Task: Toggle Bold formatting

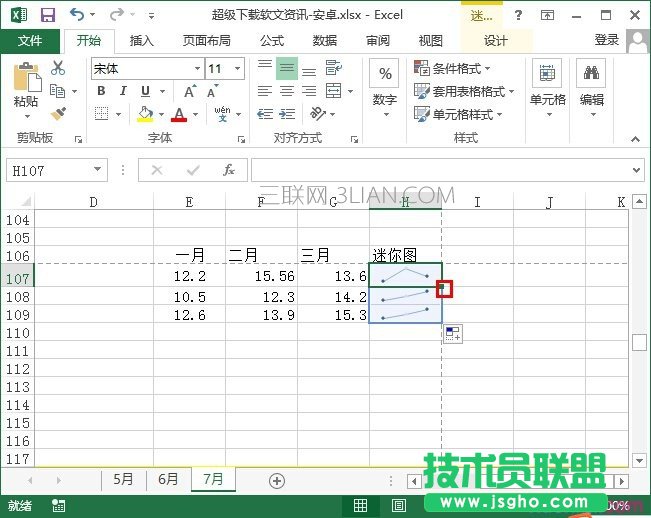Action: click(101, 91)
